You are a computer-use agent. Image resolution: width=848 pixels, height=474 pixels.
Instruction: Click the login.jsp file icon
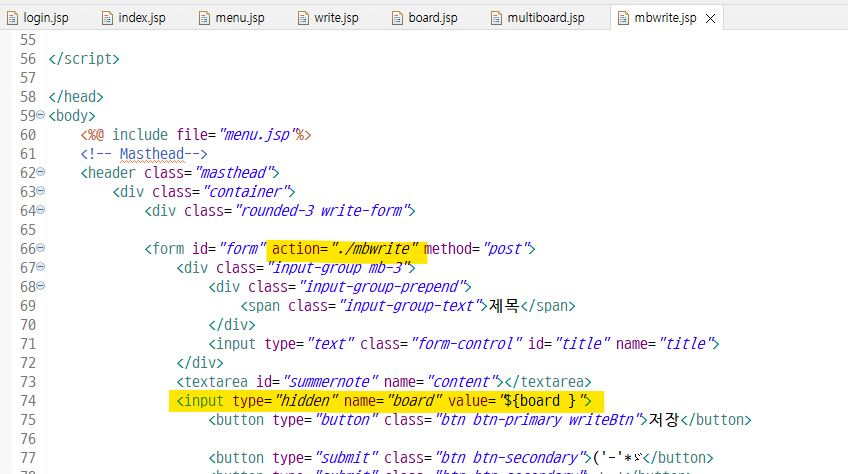point(12,18)
